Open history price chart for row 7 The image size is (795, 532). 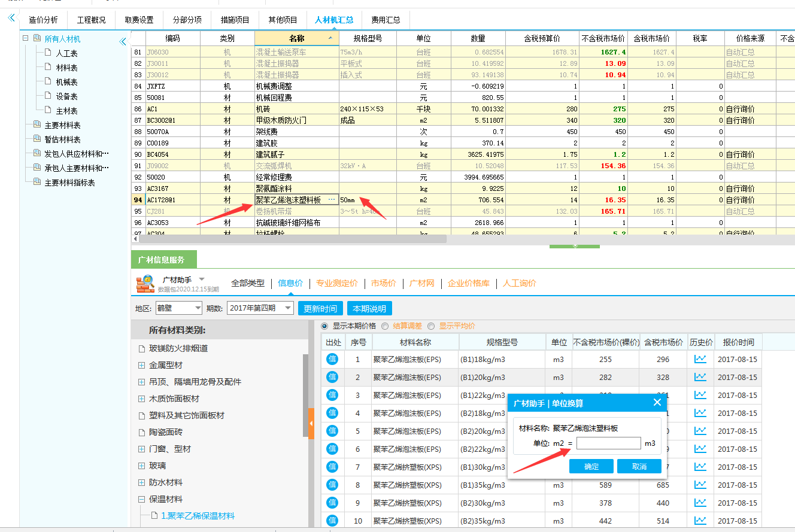[x=700, y=467]
